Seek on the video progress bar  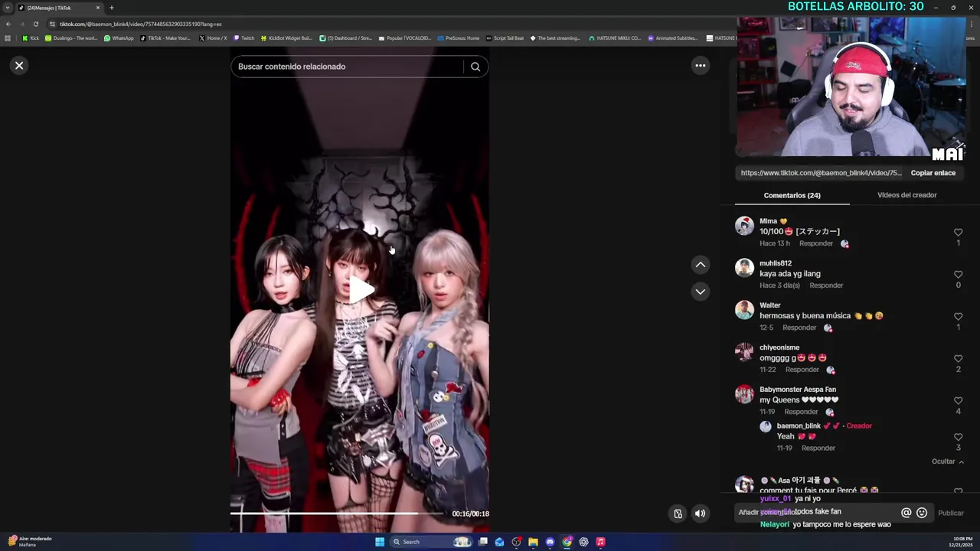tap(336, 513)
